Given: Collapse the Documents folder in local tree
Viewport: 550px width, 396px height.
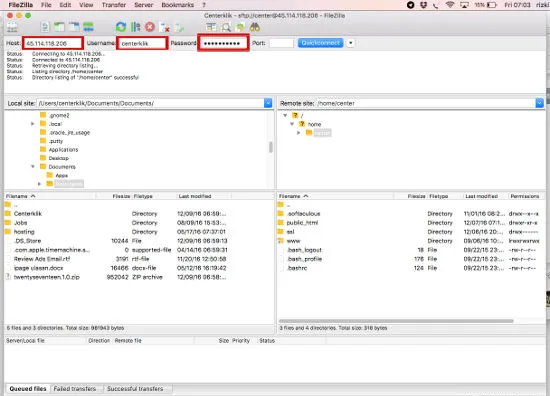Looking at the screenshot, I should coord(33,167).
